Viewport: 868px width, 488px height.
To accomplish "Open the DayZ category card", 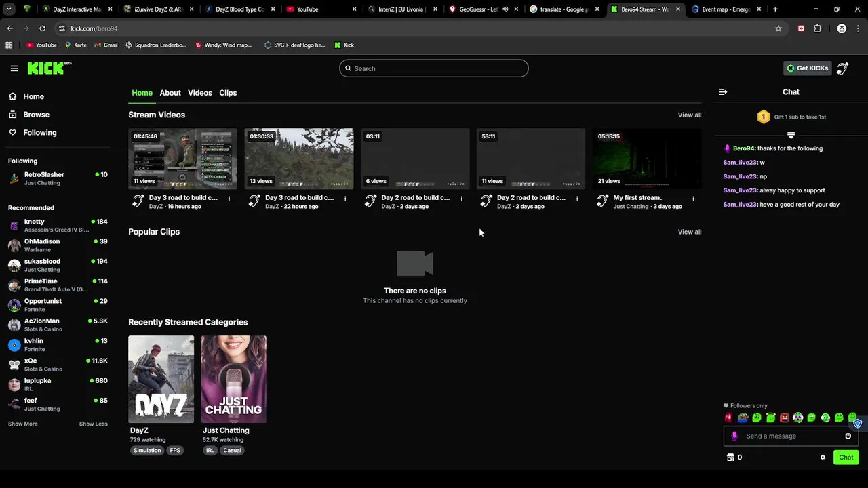I will point(161,380).
